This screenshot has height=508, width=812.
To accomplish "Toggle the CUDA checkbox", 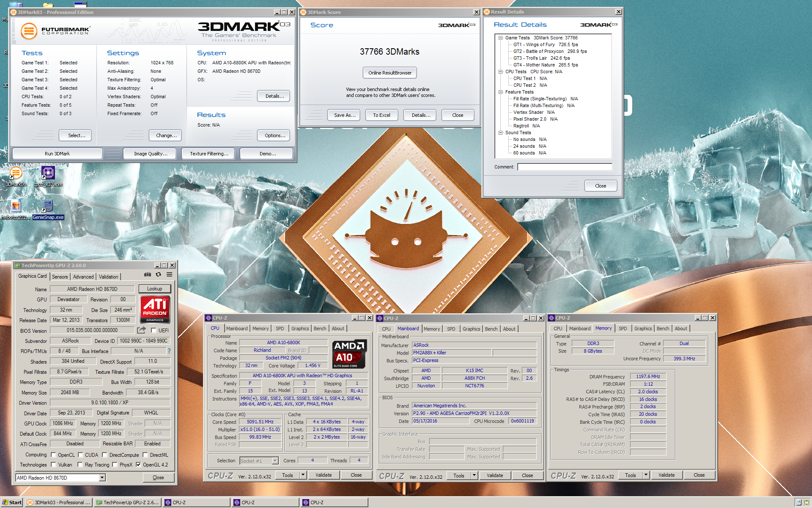I will (80, 455).
